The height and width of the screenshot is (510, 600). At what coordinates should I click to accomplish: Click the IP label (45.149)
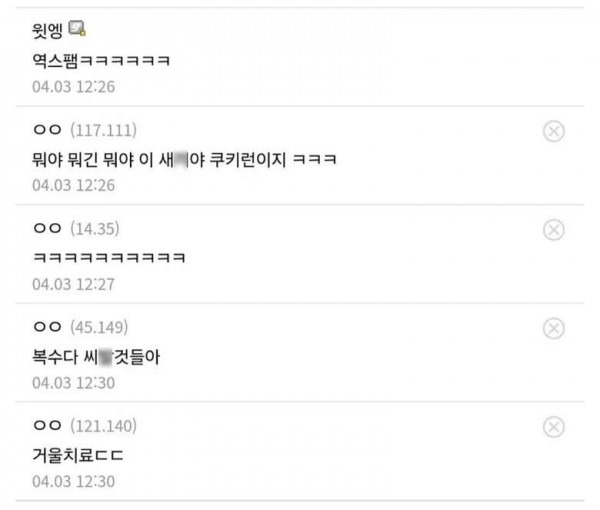(99, 328)
